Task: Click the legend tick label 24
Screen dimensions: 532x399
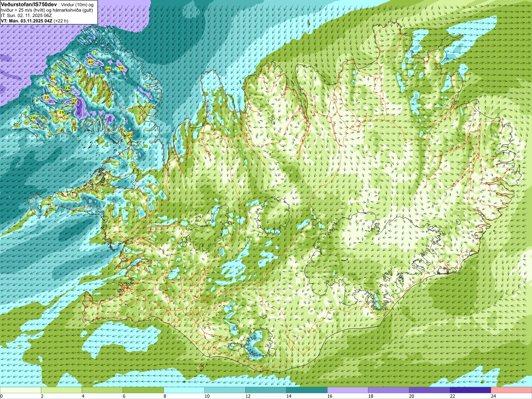Action: [x=493, y=396]
